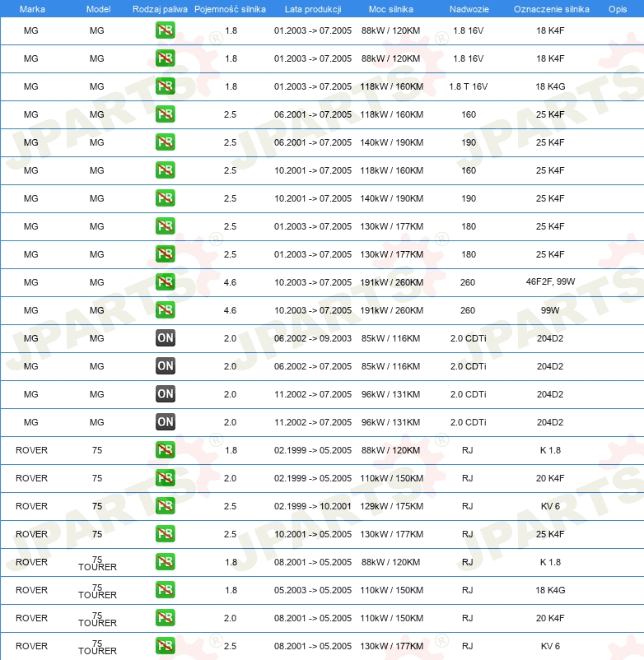Select 02.1999 -> 05.2005 cell in Rover 75 K 1.8 row
The height and width of the screenshot is (660, 644).
pos(313,450)
